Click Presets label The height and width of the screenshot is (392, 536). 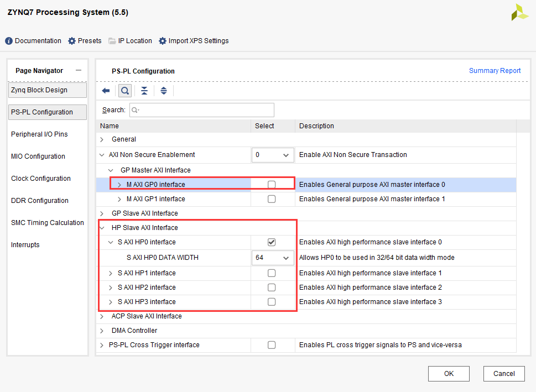click(x=90, y=41)
